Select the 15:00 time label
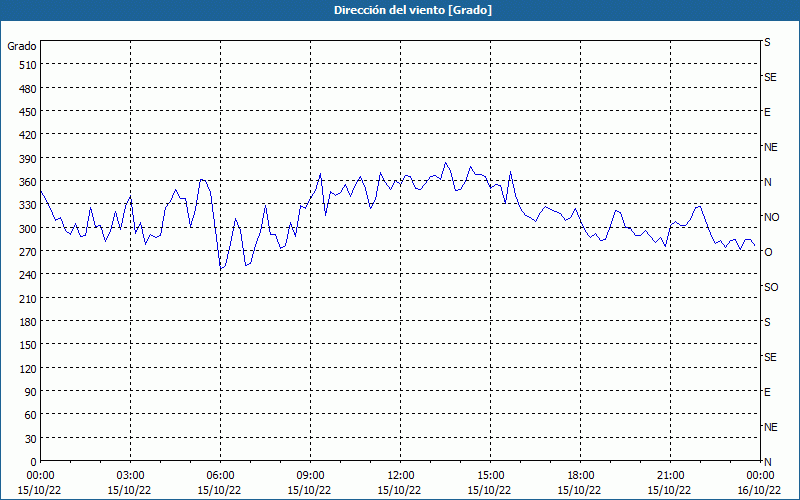This screenshot has width=800, height=500. point(490,476)
